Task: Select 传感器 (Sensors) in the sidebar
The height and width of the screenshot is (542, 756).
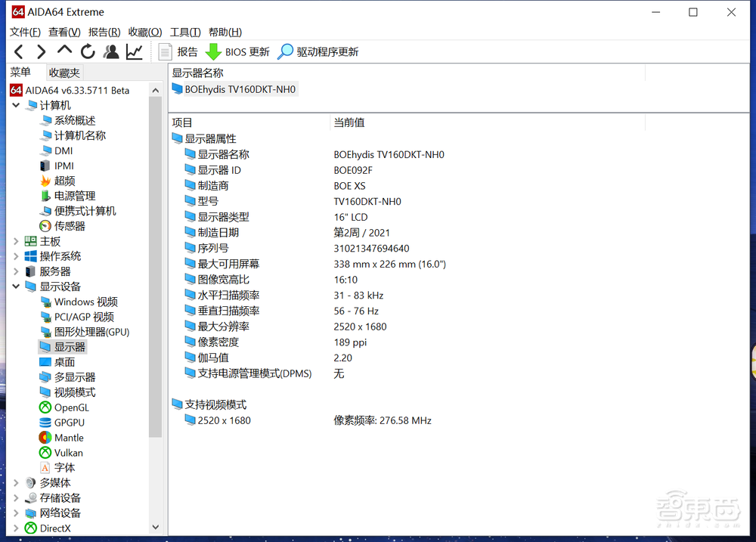Action: coord(69,225)
